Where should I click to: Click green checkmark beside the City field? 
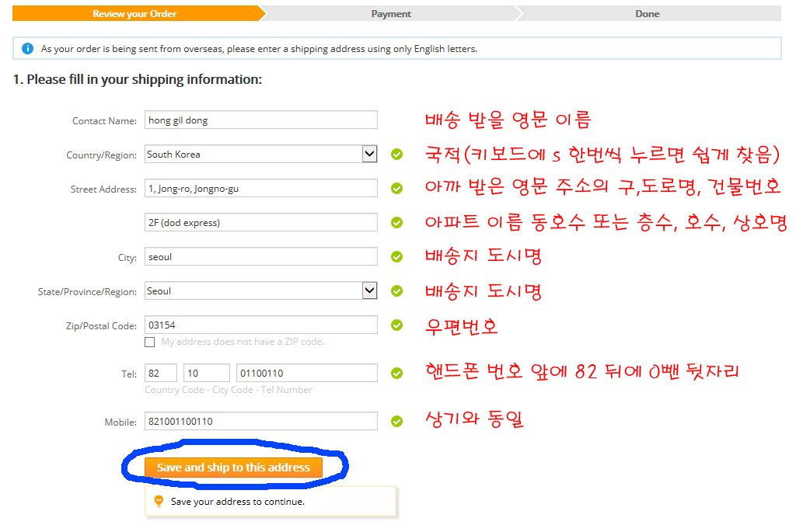pyautogui.click(x=396, y=257)
